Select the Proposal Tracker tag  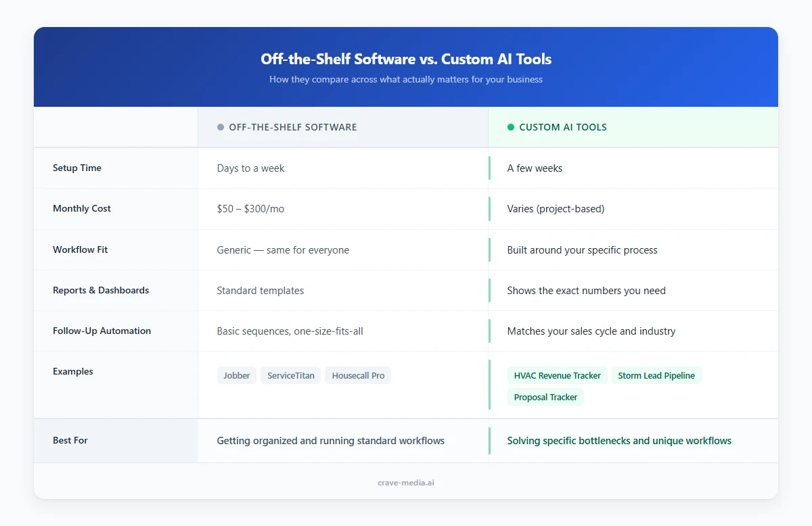point(545,397)
